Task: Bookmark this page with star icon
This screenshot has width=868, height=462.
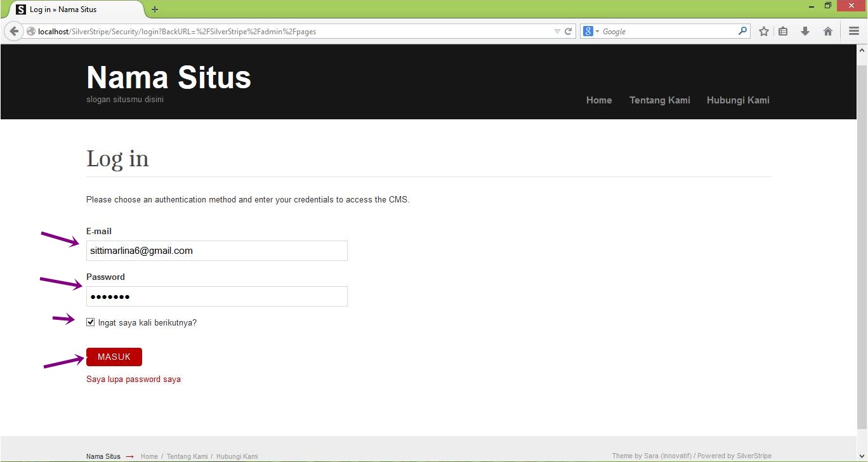Action: click(x=764, y=31)
